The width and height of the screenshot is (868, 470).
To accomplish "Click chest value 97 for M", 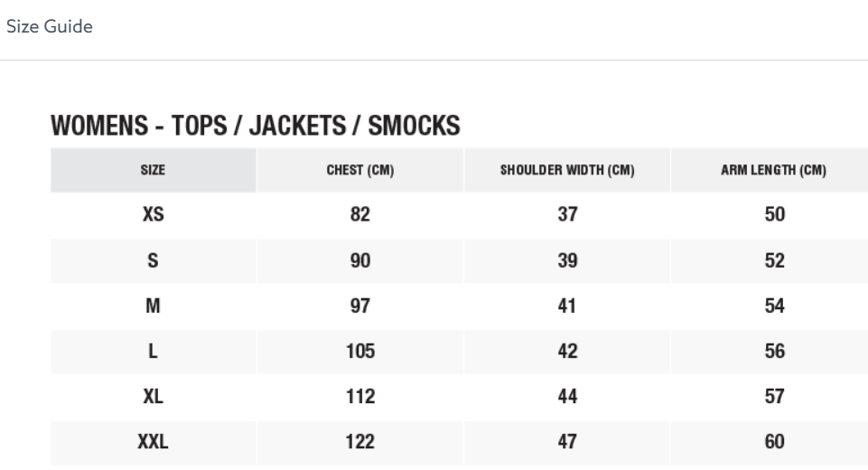I will [x=360, y=305].
